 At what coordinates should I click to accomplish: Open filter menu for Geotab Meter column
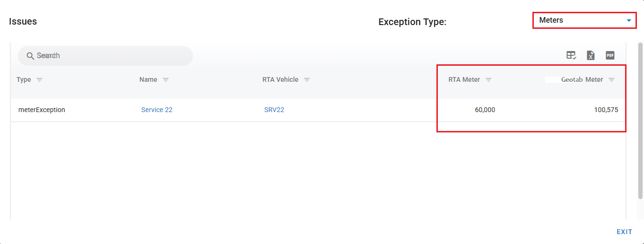611,80
